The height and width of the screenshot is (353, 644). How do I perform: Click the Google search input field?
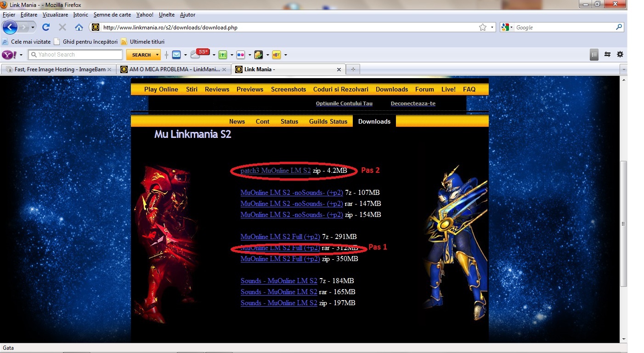[564, 28]
